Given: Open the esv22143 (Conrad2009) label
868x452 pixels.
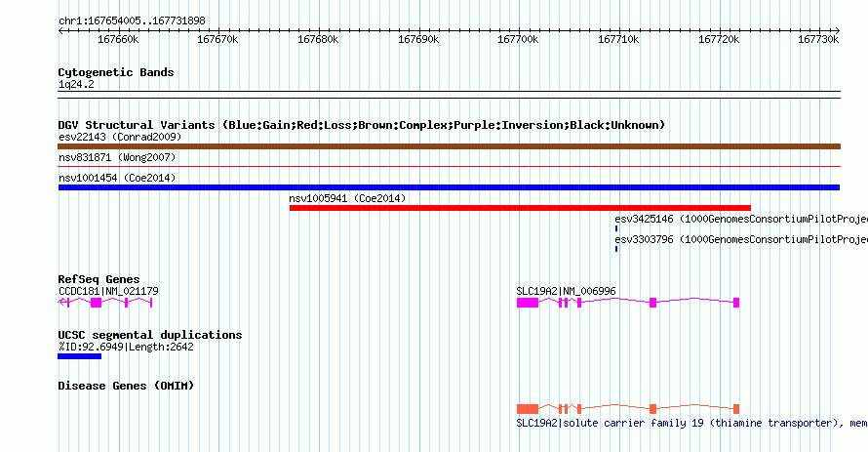Looking at the screenshot, I should (120, 137).
